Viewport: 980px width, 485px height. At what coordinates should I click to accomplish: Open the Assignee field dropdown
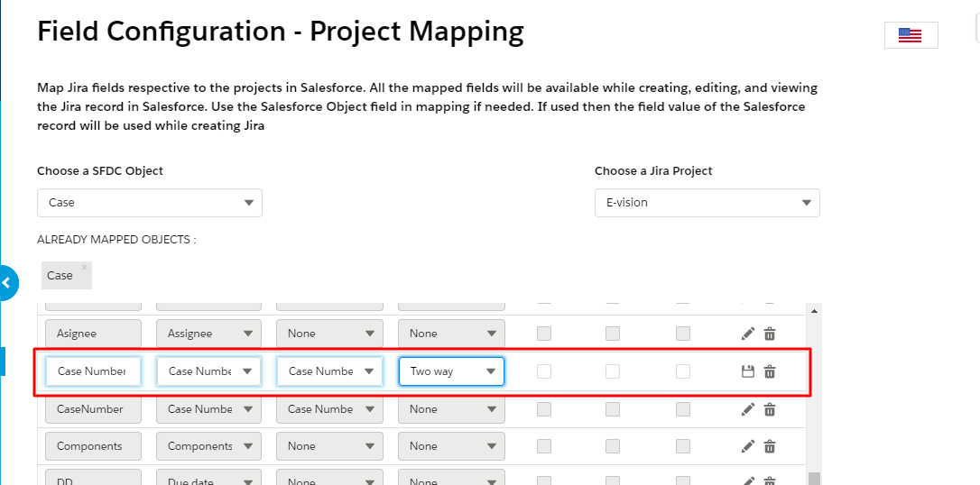(x=208, y=334)
